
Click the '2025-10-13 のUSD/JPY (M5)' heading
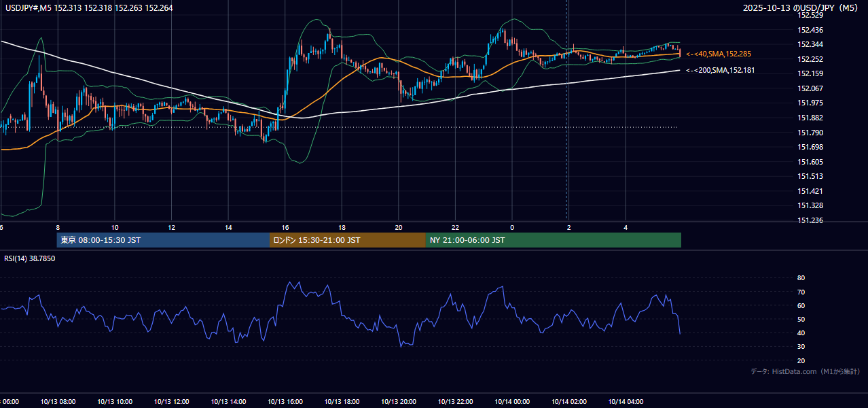tap(801, 7)
